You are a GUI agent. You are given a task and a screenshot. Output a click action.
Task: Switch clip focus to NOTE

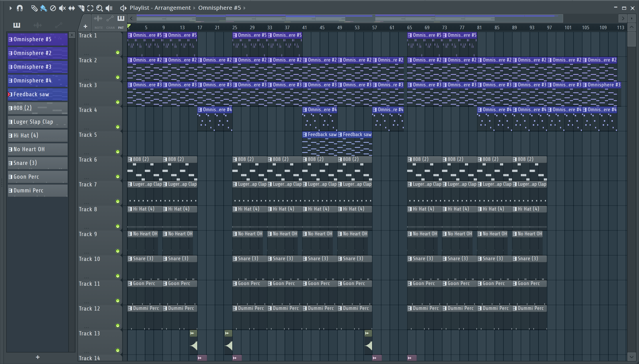(x=98, y=22)
